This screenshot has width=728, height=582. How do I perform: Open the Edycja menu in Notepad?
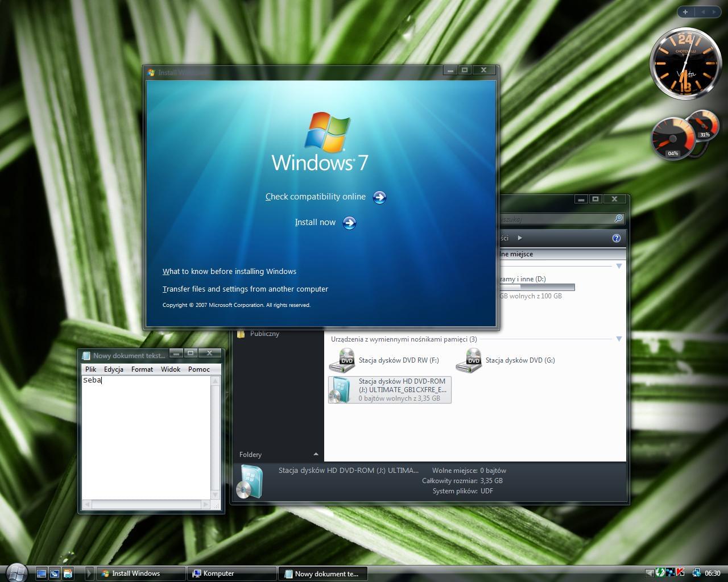[114, 369]
